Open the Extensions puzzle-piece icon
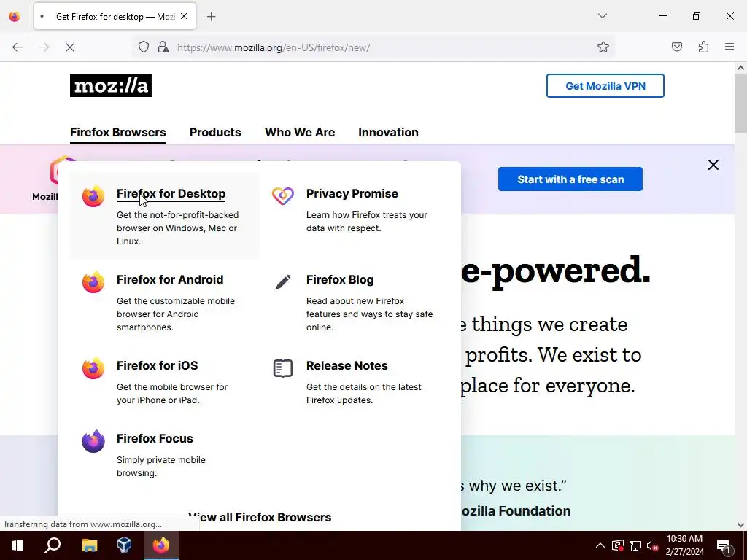This screenshot has width=747, height=560. pos(703,47)
